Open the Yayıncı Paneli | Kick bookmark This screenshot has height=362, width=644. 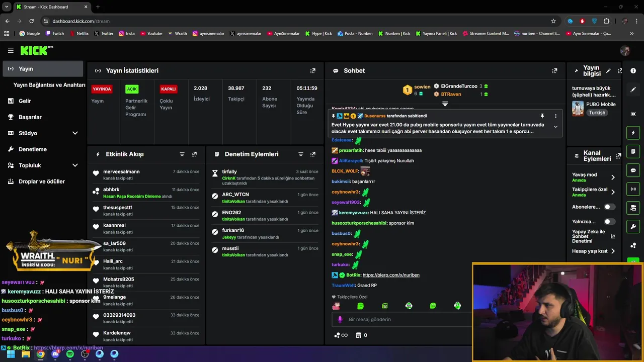click(x=436, y=34)
